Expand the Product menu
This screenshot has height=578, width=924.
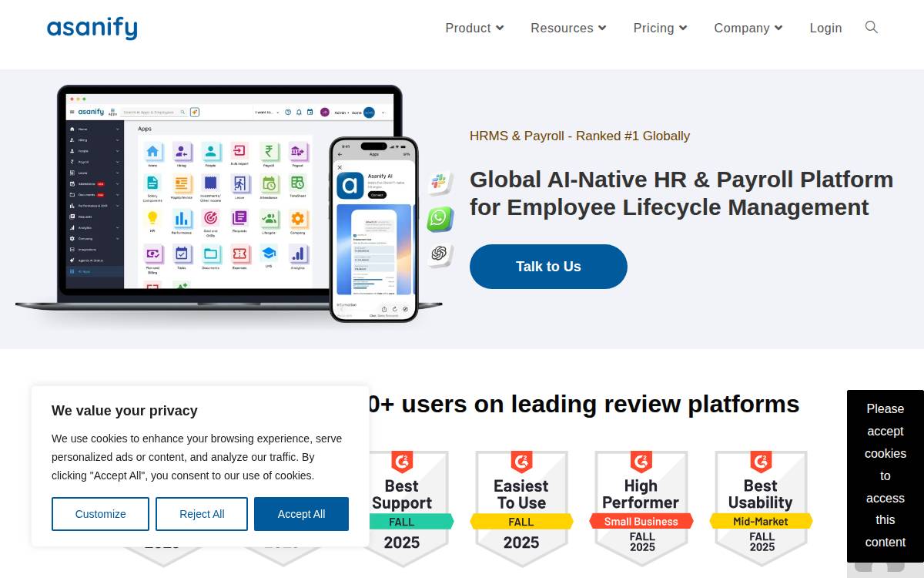[474, 28]
